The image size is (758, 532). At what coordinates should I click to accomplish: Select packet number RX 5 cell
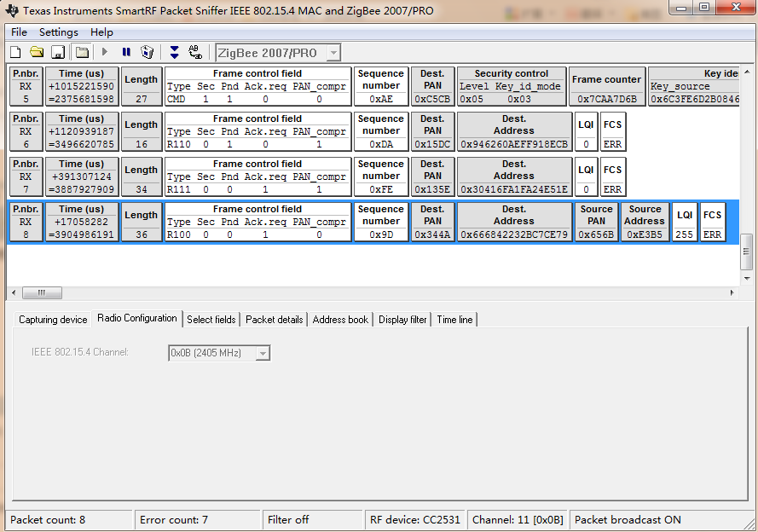coord(26,86)
